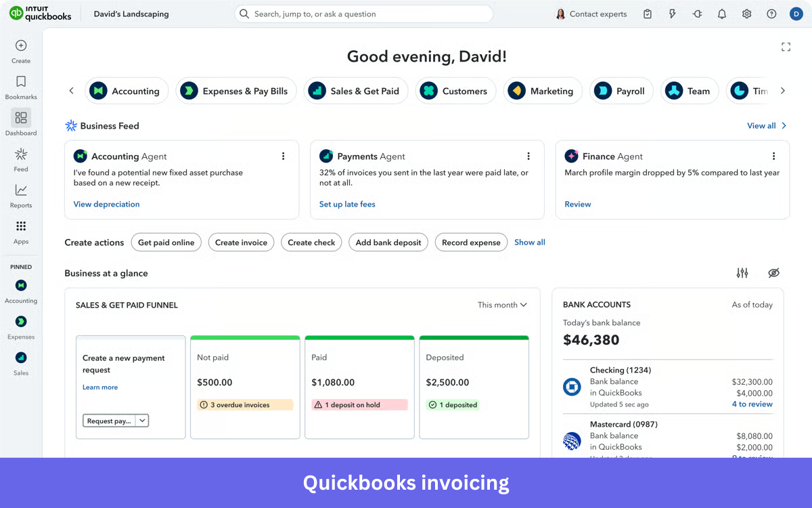Image resolution: width=812 pixels, height=508 pixels.
Task: Click the Finance Agent icon
Action: [572, 156]
